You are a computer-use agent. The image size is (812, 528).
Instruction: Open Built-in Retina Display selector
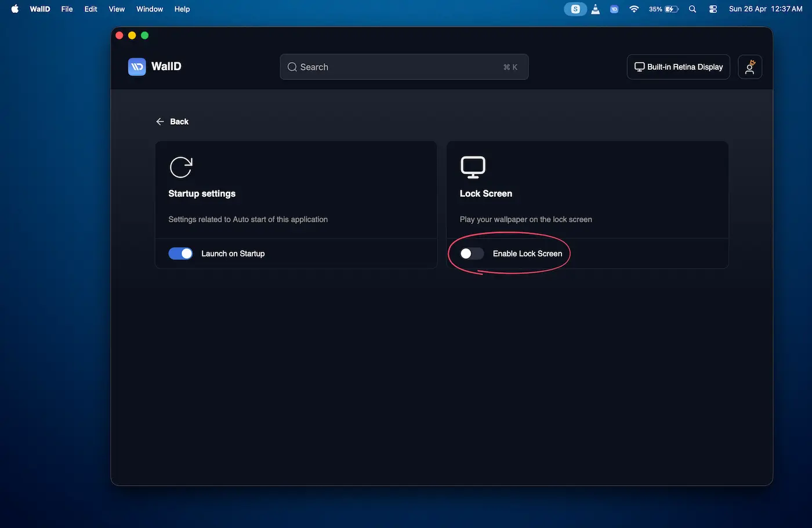(x=678, y=67)
